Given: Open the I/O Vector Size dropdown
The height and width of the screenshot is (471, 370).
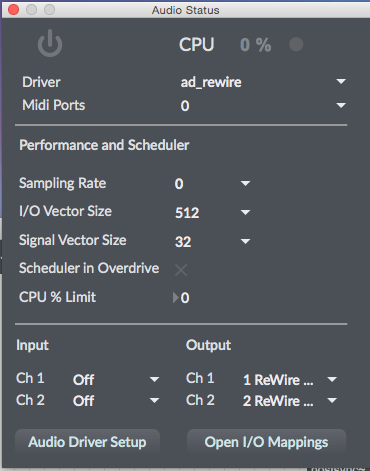Looking at the screenshot, I should click(x=212, y=212).
